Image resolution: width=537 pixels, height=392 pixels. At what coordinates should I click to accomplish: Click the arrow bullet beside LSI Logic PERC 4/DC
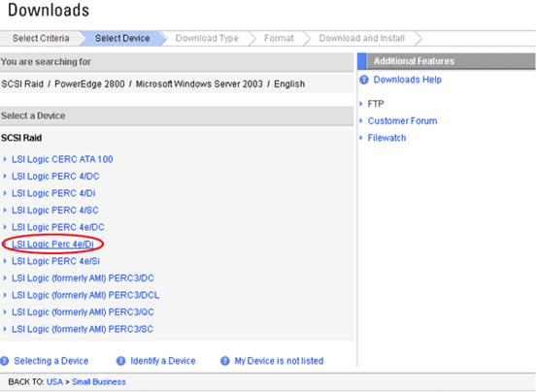(x=5, y=177)
